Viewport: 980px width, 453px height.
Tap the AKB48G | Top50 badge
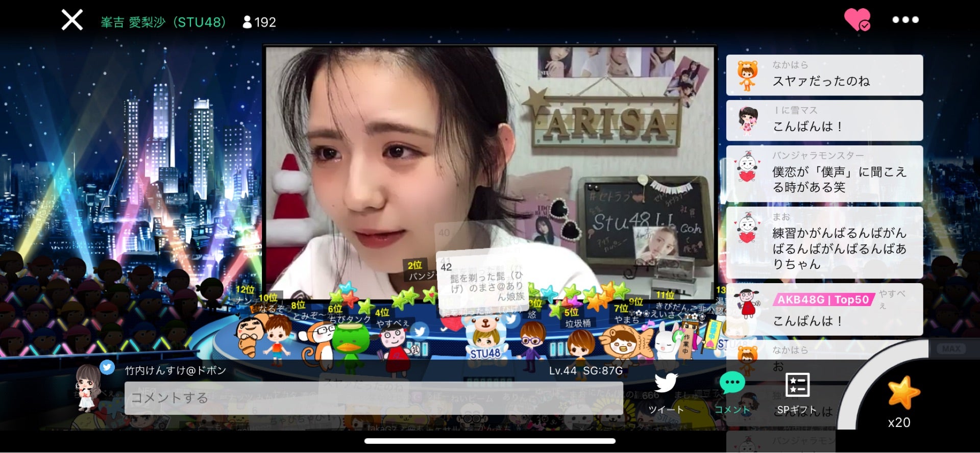pyautogui.click(x=823, y=299)
